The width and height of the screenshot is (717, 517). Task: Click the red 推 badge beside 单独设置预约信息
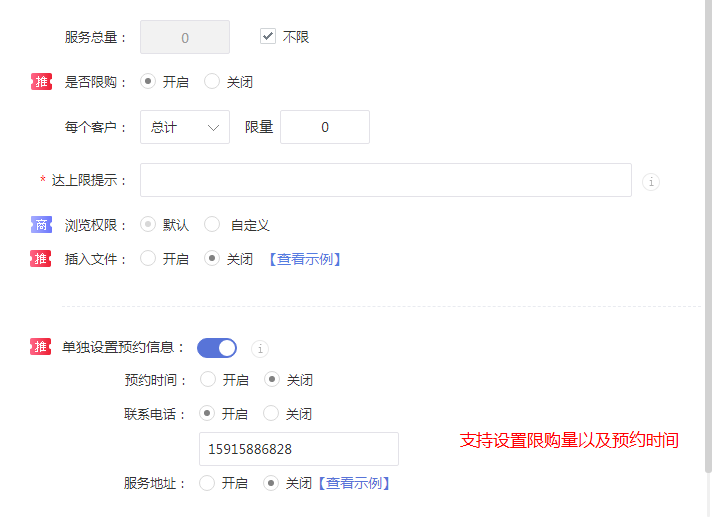[41, 346]
